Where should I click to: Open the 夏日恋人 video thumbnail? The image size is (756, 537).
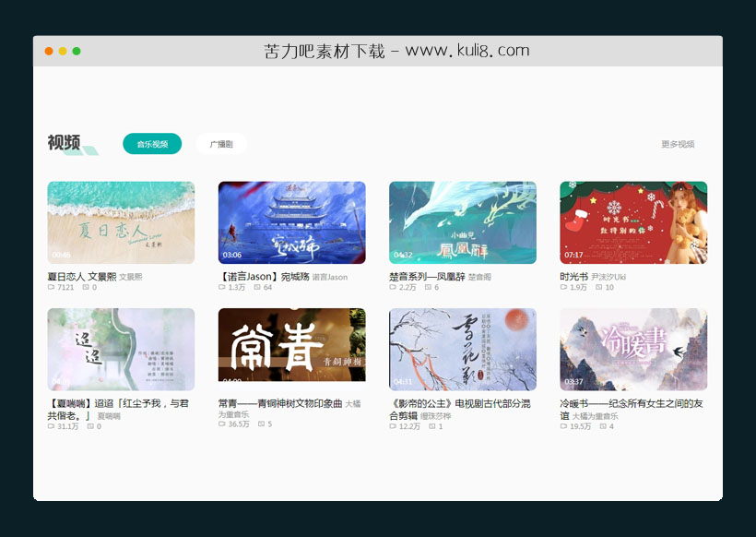coord(121,221)
